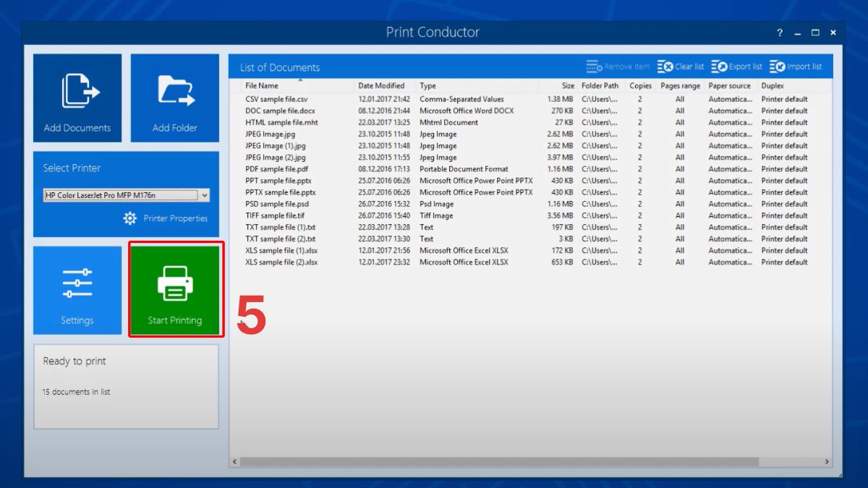The height and width of the screenshot is (488, 868).
Task: Select the PSD sample file.psd row
Action: click(532, 204)
